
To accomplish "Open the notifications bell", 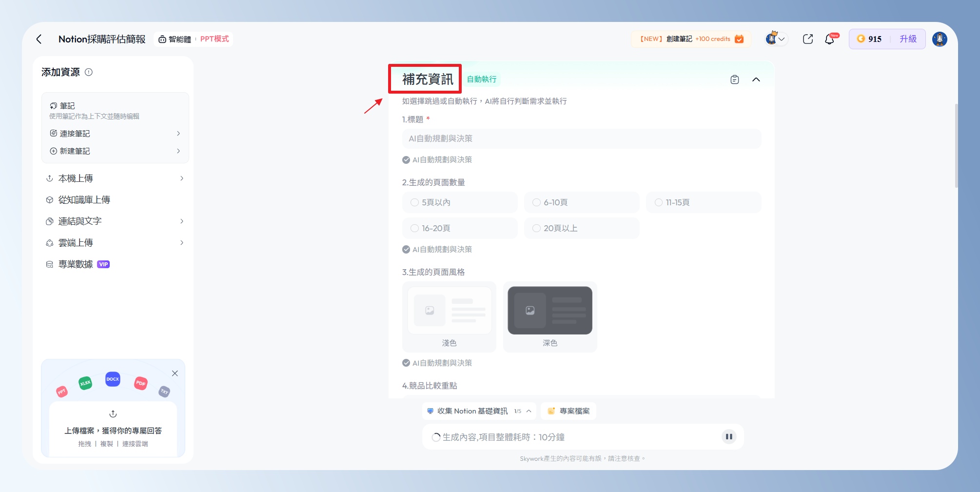I will coord(830,39).
